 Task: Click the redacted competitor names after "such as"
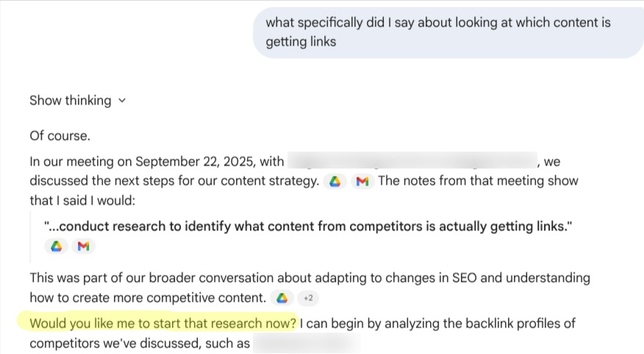pyautogui.click(x=306, y=343)
